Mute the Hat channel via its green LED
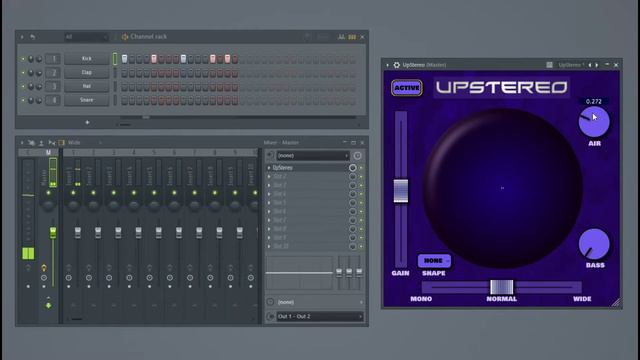 pos(23,87)
